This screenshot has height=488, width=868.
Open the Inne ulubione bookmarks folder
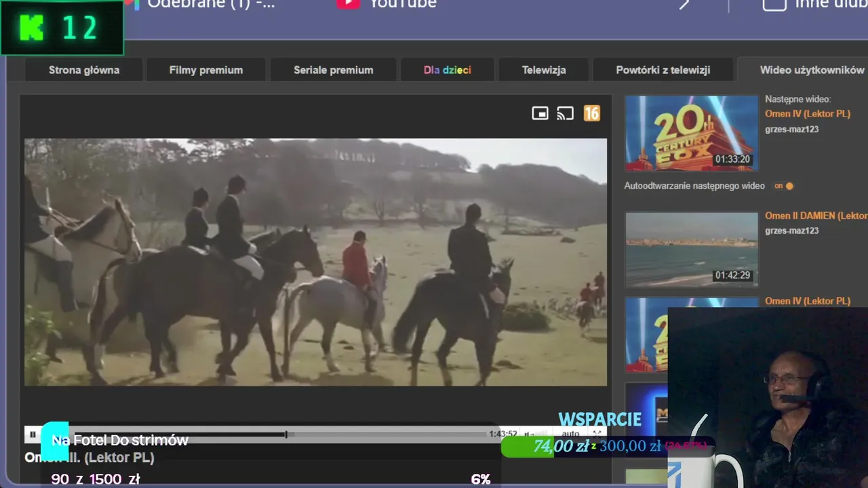point(815,4)
